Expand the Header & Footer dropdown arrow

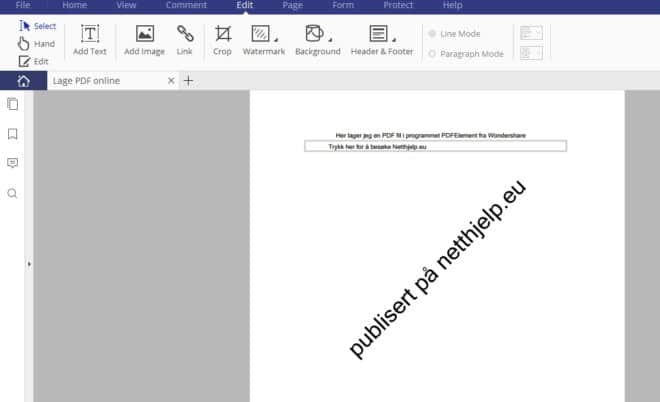[x=394, y=40]
